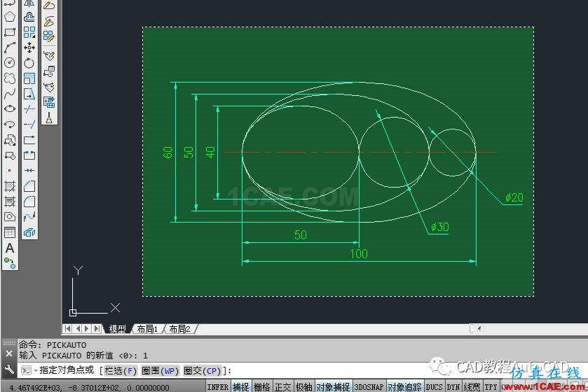Viewport: 588px width, 392px height.
Task: Select the Chamfer tool
Action: 29,186
